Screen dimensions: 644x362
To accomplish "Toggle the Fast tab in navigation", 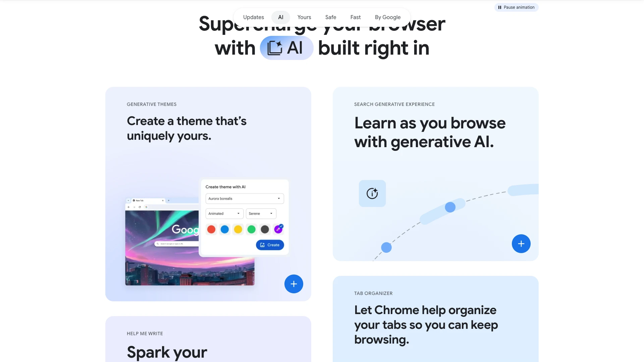I will 355,17.
